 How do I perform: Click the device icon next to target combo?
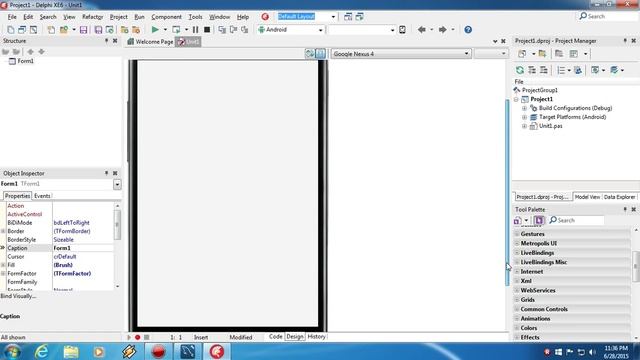(x=402, y=30)
